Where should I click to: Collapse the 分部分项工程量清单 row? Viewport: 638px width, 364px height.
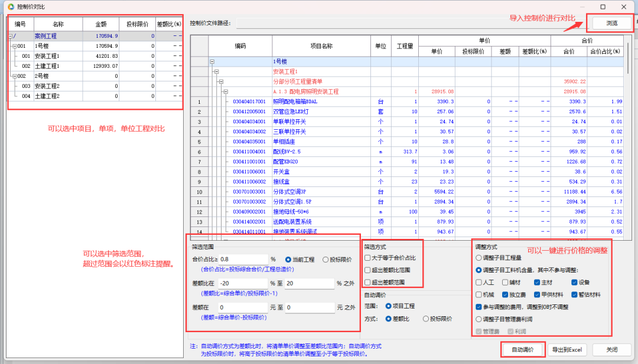coord(220,81)
